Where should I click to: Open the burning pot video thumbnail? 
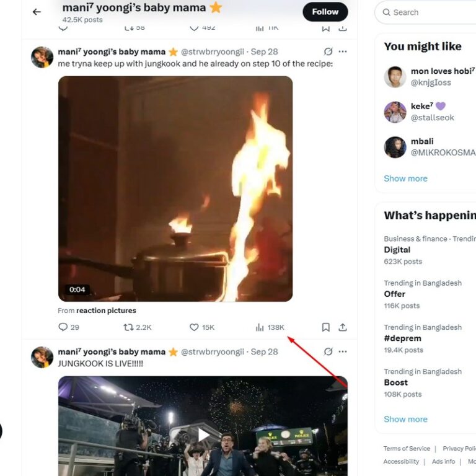175,188
